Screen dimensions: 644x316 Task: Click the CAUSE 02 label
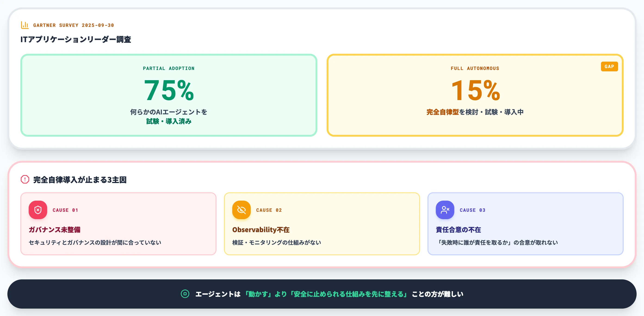pos(269,210)
